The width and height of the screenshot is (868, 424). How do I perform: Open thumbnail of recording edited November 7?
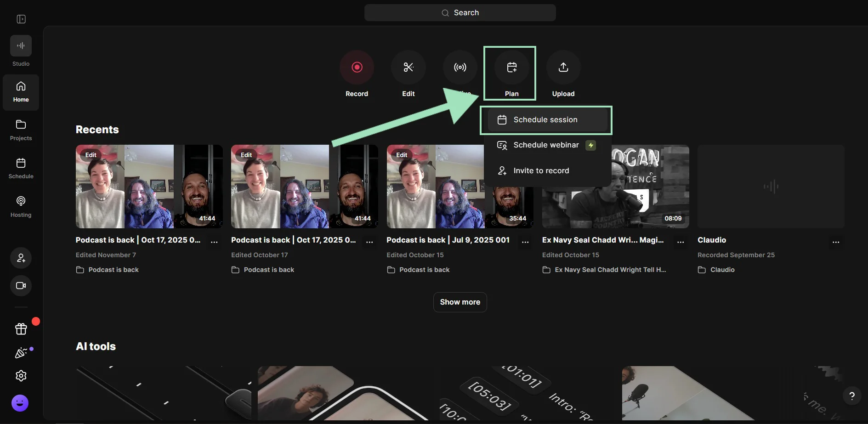(149, 187)
